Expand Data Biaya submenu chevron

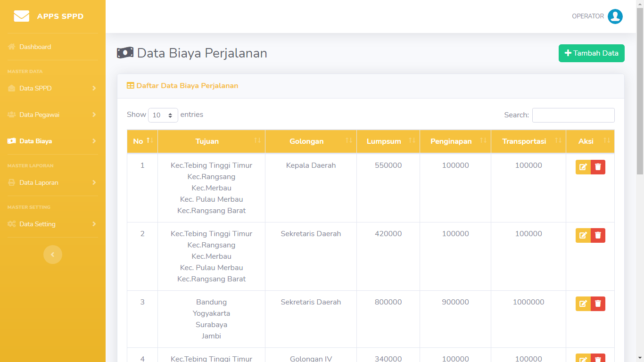tap(94, 141)
